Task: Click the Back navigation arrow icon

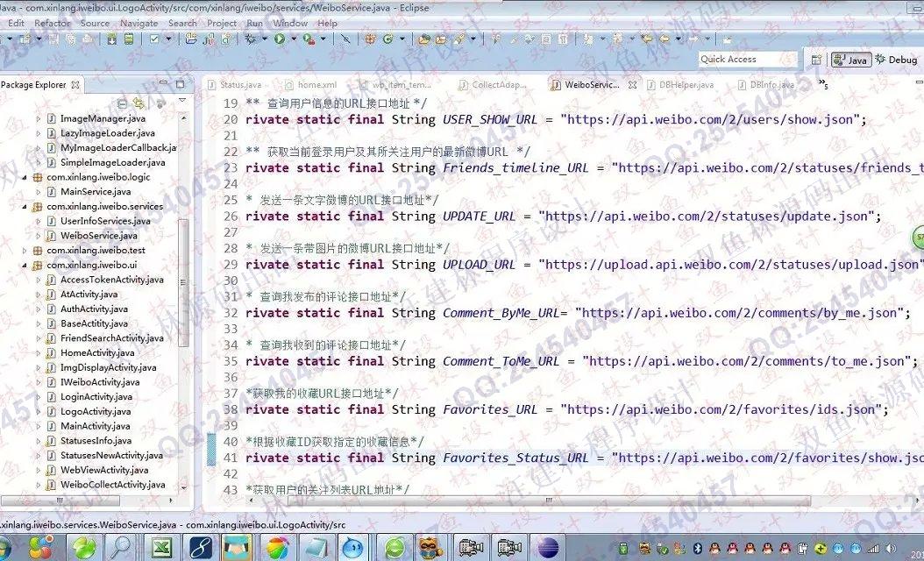Action: [665, 39]
